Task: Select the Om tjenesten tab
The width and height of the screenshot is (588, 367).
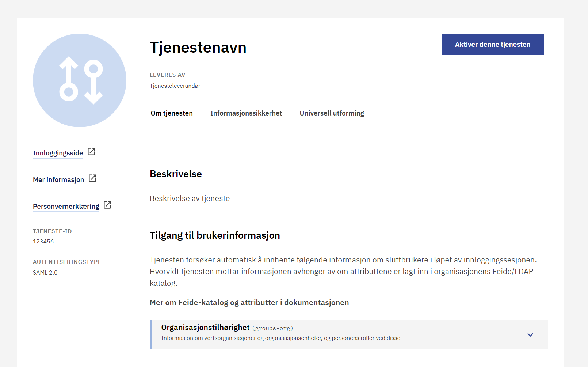Action: coord(171,113)
